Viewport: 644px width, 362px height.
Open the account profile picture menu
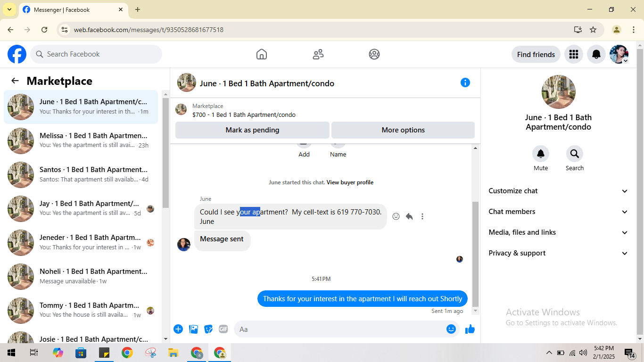619,54
